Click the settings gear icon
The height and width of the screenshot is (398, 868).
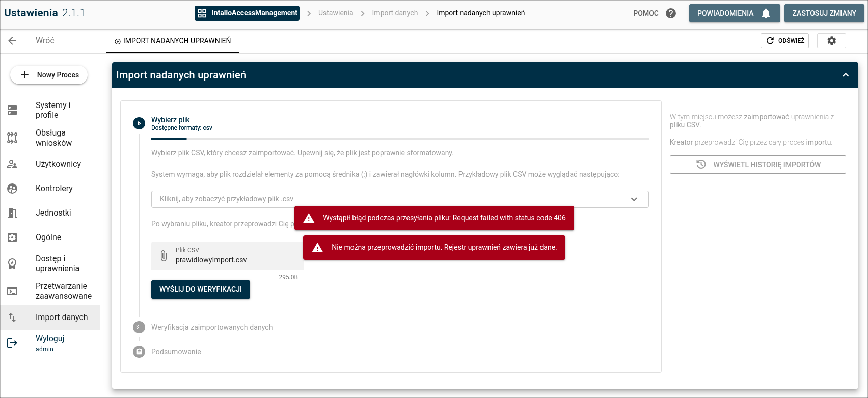(831, 41)
